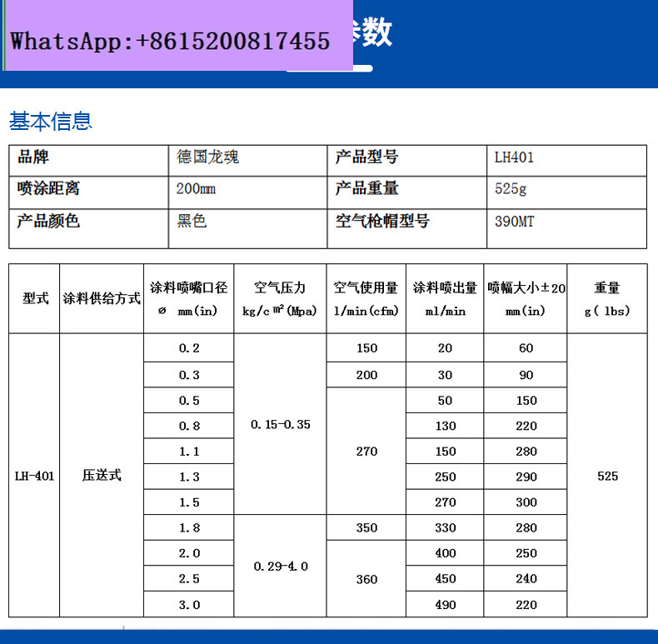Select the spray distance value 200mm

click(196, 189)
